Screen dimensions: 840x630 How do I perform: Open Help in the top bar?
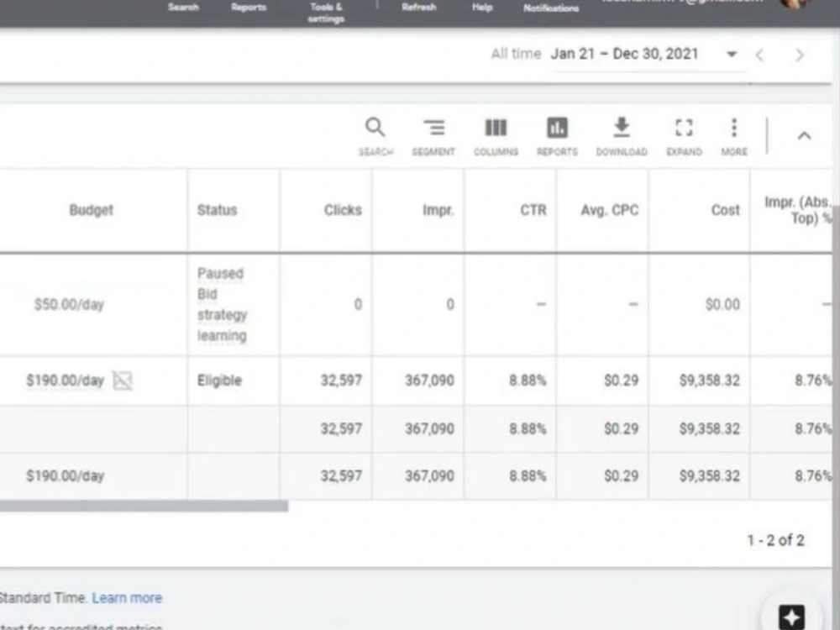point(482,8)
